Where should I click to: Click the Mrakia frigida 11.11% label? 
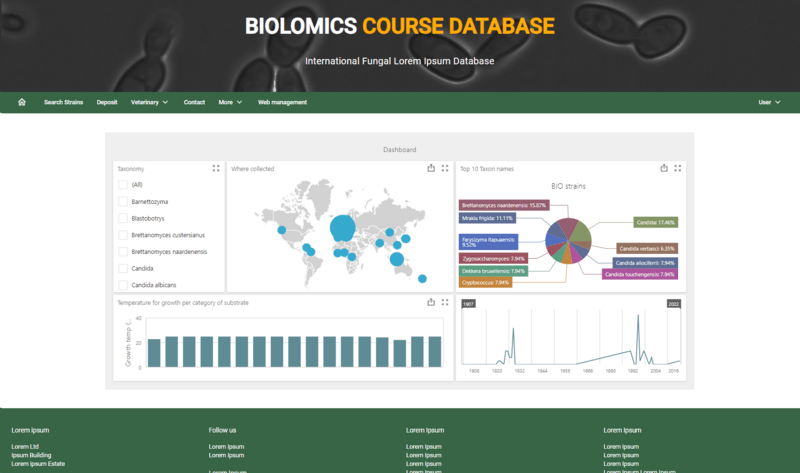pyautogui.click(x=487, y=218)
